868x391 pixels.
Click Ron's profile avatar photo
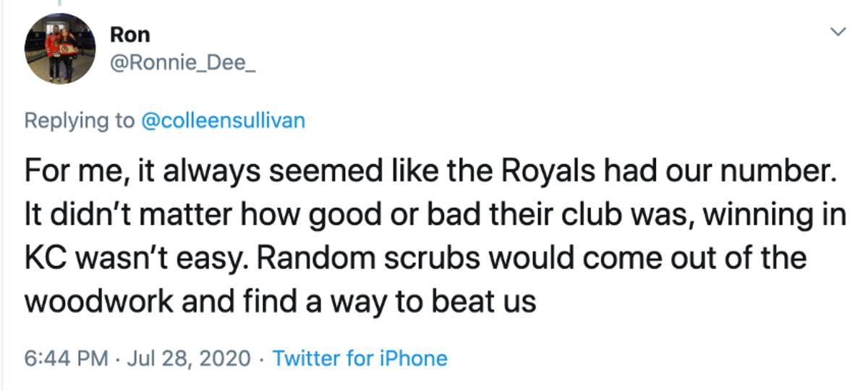coord(60,48)
